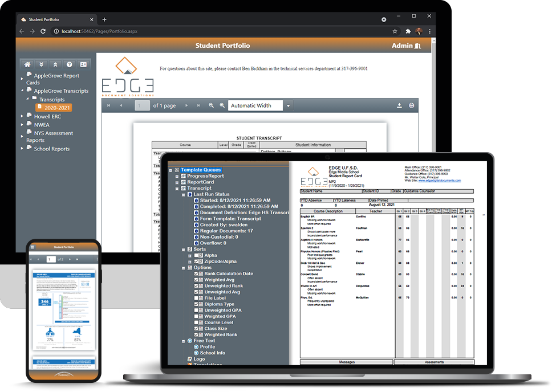The height and width of the screenshot is (392, 552).
Task: Go to previous page in desktop report viewer
Action: [121, 105]
